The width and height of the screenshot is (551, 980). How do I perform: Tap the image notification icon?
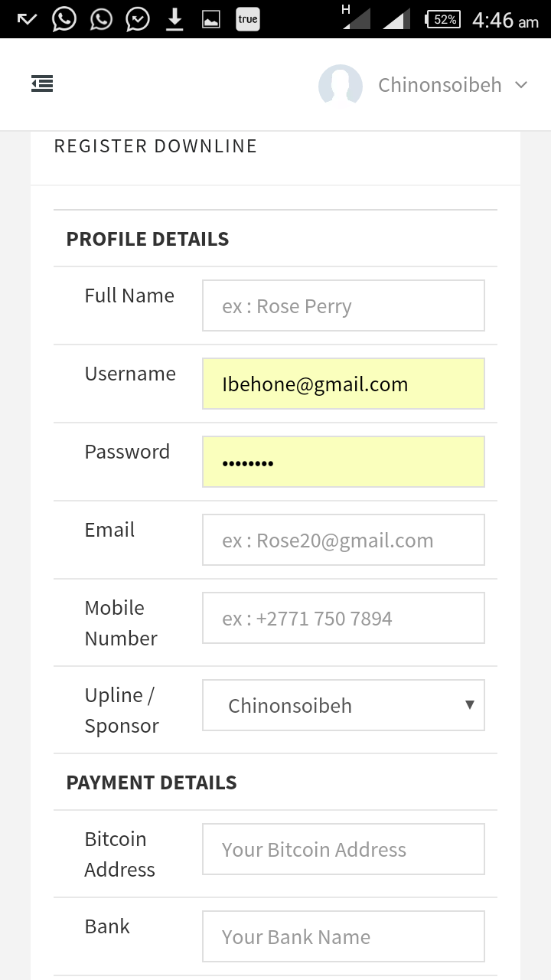[x=211, y=20]
